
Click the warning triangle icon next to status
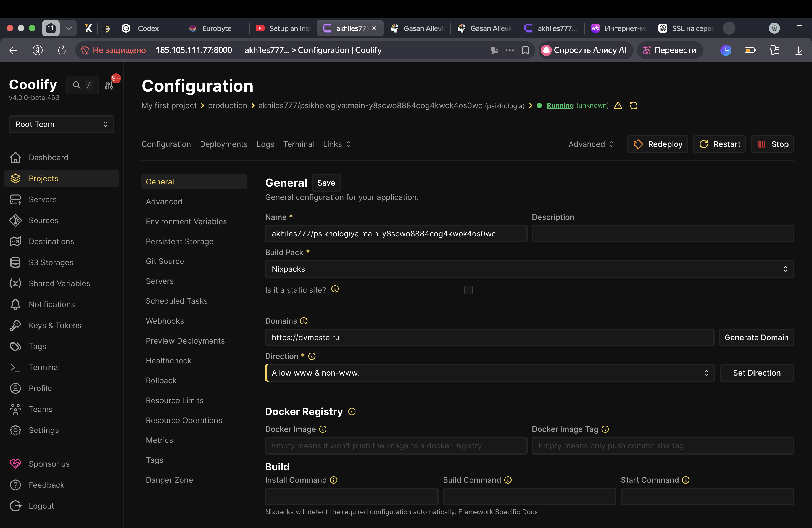click(x=618, y=105)
